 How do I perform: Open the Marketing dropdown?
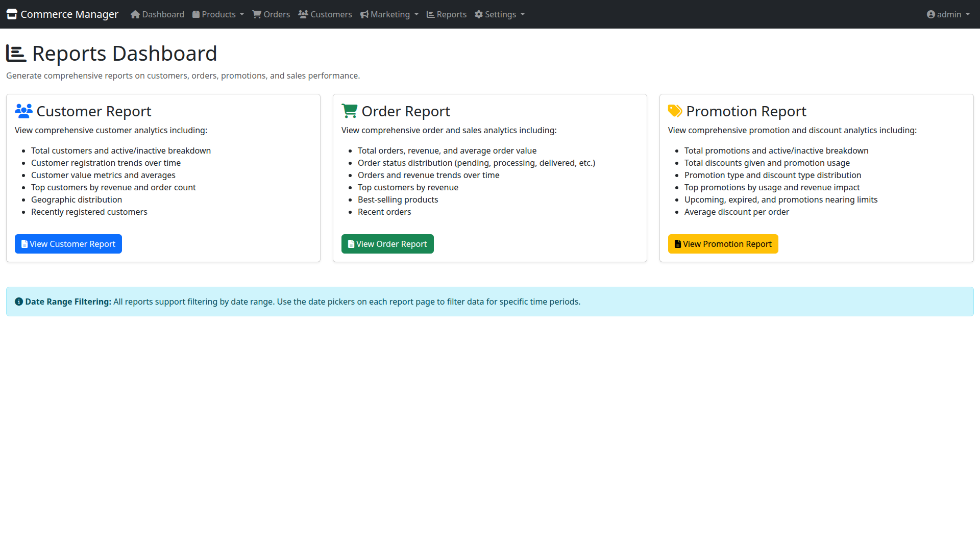(389, 14)
